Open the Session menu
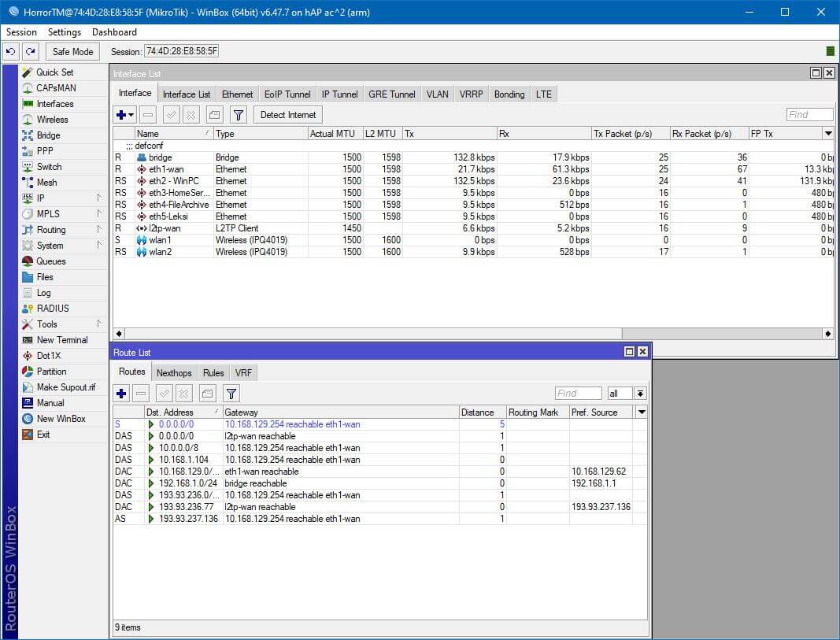Image resolution: width=840 pixels, height=640 pixels. tap(21, 32)
